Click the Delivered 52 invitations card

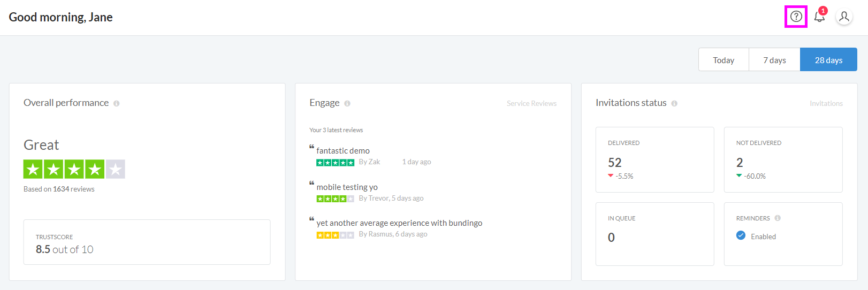click(654, 159)
